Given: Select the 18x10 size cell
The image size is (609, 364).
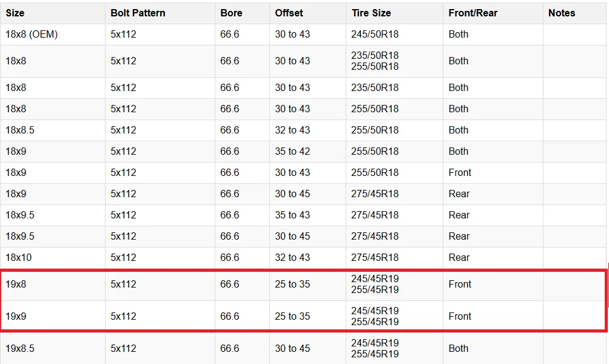Looking at the screenshot, I should pos(19,258).
